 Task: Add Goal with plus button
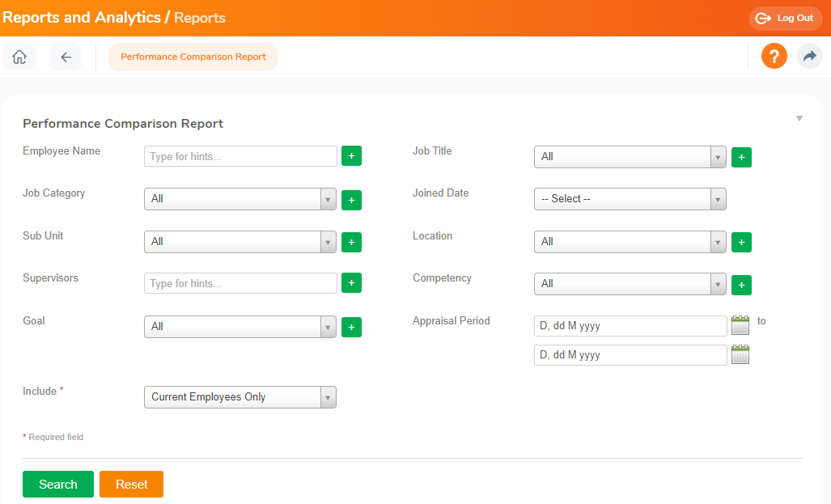351,328
